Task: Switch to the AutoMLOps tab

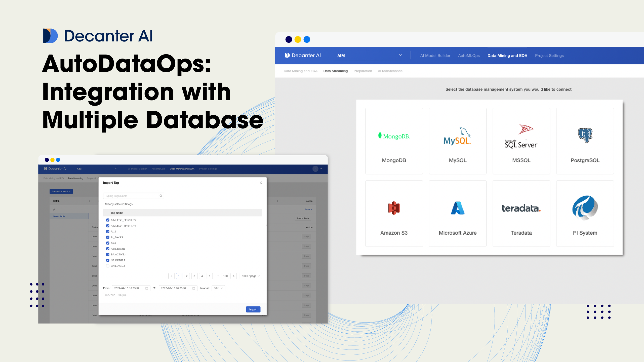Action: (x=469, y=56)
